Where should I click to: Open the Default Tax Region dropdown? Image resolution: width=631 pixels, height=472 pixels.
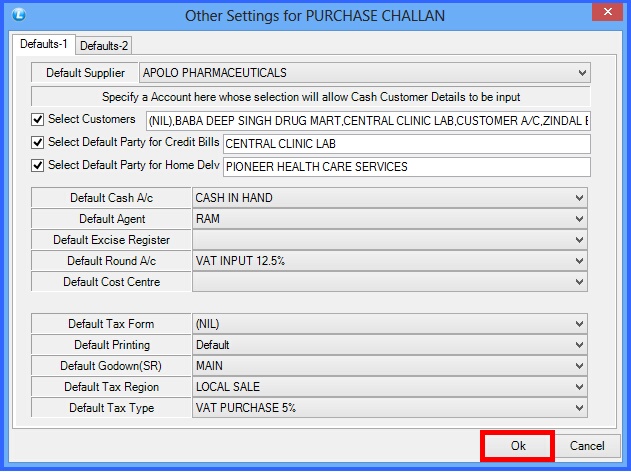coord(390,387)
